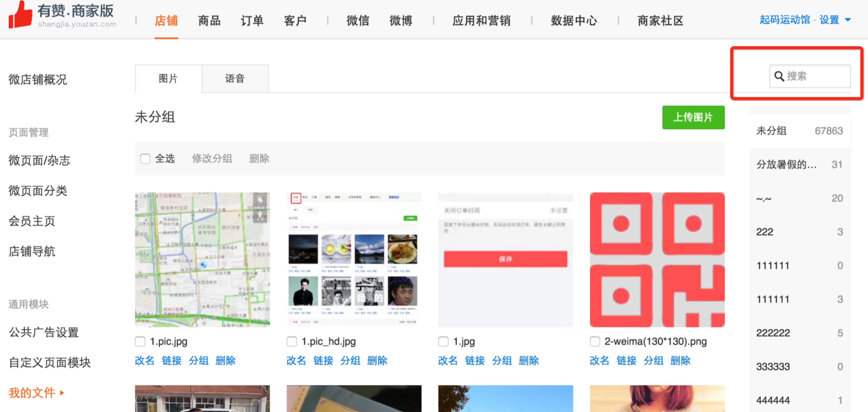Viewport: 868px width, 412px height.
Task: Check the box for 1.pic.jpg
Action: [x=140, y=342]
